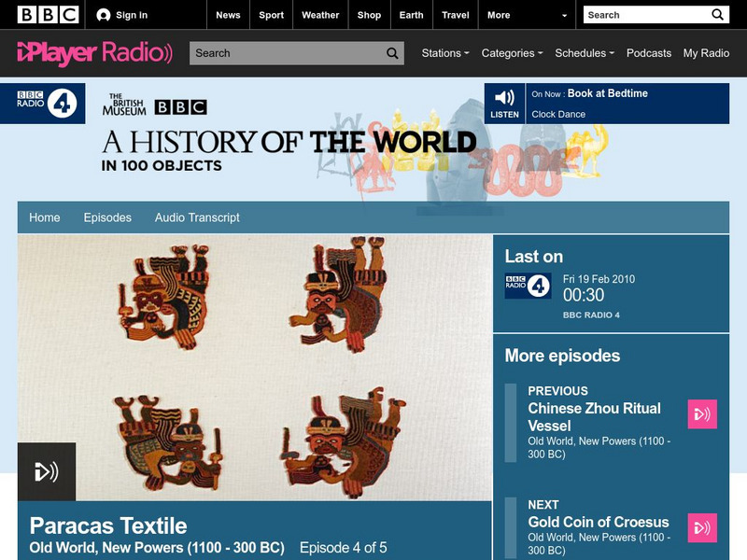Open the Earth section

click(x=411, y=15)
